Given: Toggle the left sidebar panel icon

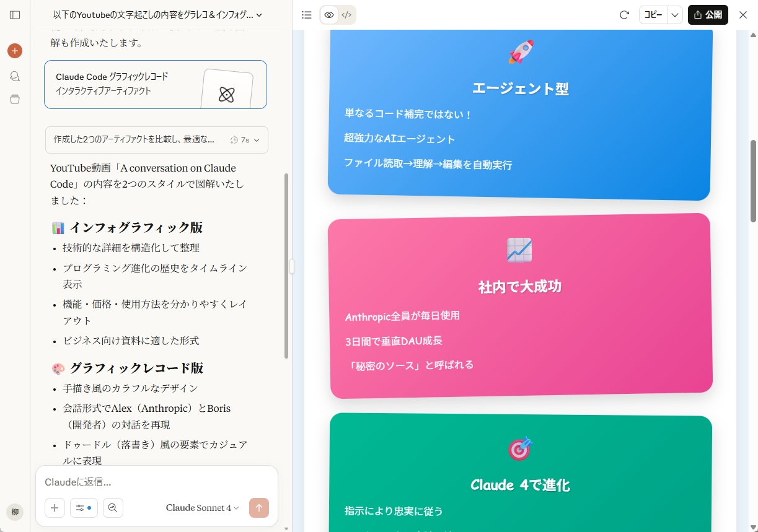Looking at the screenshot, I should tap(15, 15).
